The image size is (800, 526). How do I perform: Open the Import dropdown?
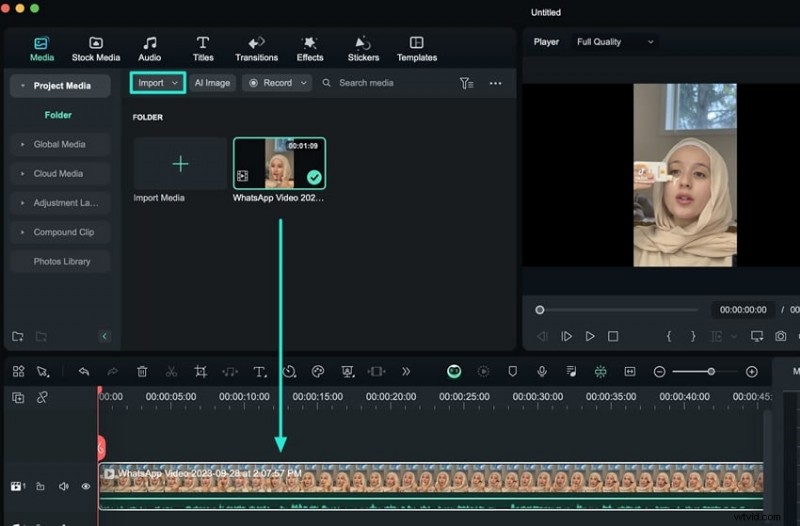pos(158,83)
